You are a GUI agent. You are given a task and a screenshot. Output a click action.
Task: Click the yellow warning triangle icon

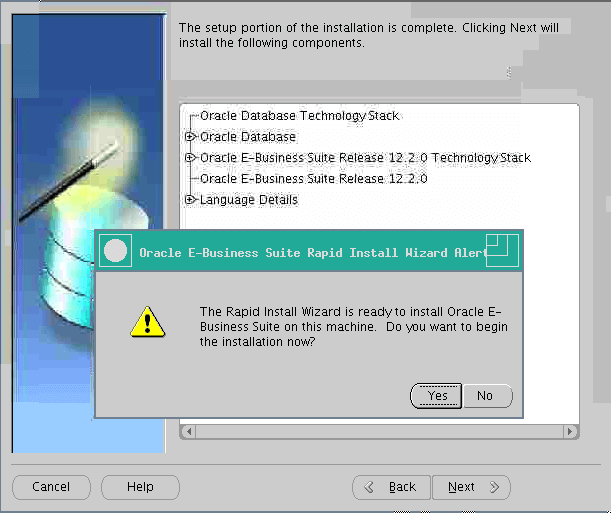tap(149, 322)
